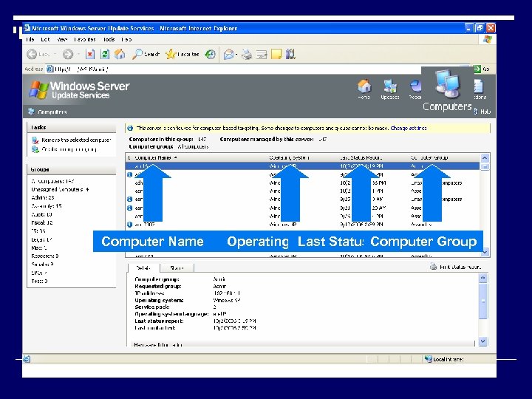
Task: Select the Audit: 10 group
Action: pos(41,214)
